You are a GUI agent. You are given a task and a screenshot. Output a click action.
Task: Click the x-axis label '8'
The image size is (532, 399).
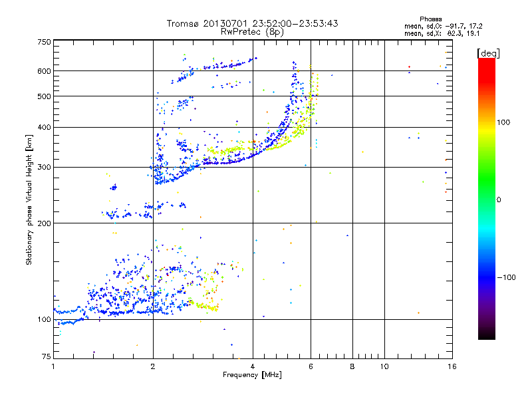point(352,366)
